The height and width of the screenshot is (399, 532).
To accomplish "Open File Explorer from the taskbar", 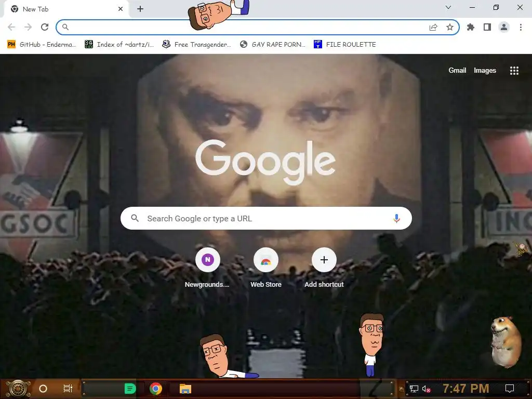I will (x=185, y=389).
